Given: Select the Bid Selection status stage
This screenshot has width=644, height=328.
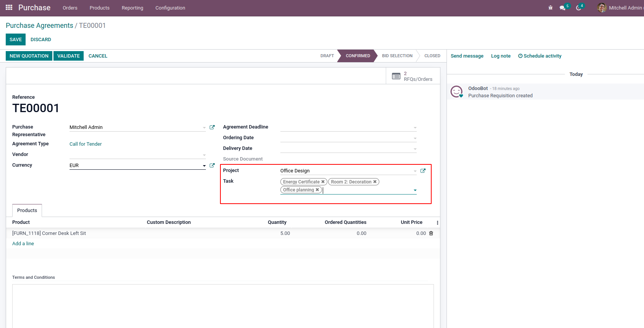Looking at the screenshot, I should 397,56.
